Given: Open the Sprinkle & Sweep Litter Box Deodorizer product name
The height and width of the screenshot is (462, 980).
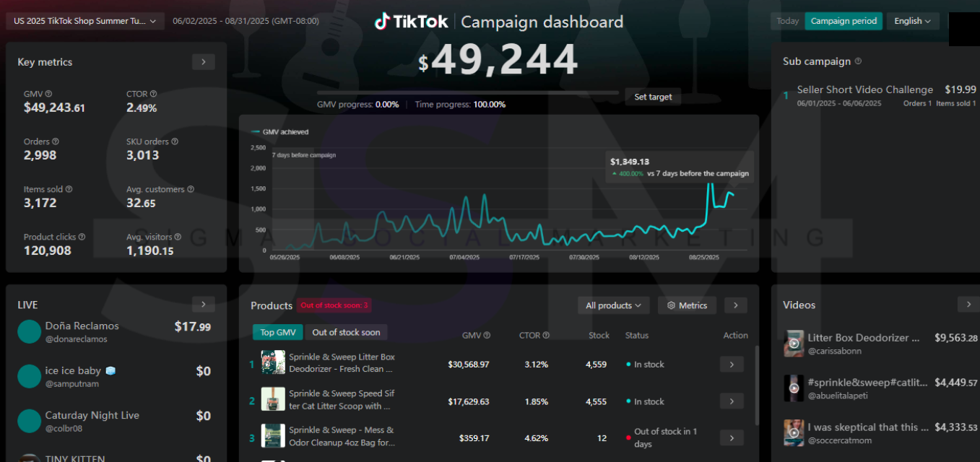Looking at the screenshot, I should point(342,362).
